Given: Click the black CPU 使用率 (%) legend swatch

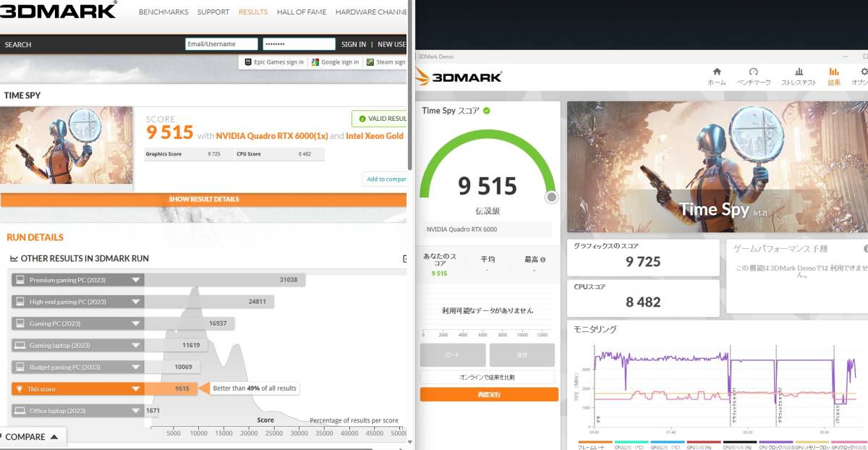Looking at the screenshot, I should click(740, 442).
